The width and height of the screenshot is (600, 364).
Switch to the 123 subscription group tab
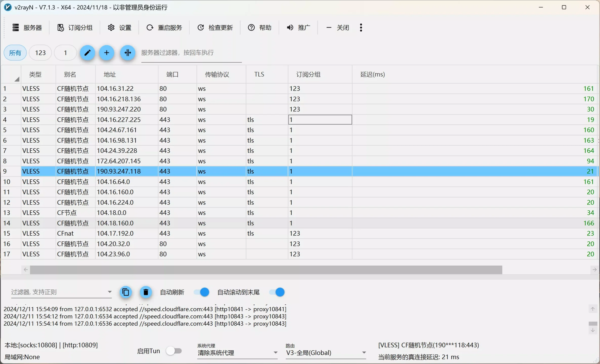[40, 53]
